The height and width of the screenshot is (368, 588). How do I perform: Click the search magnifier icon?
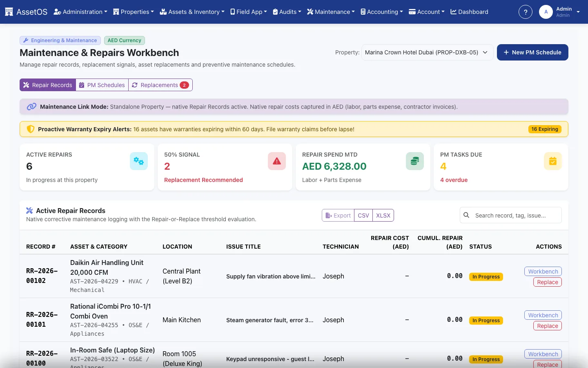coord(466,215)
